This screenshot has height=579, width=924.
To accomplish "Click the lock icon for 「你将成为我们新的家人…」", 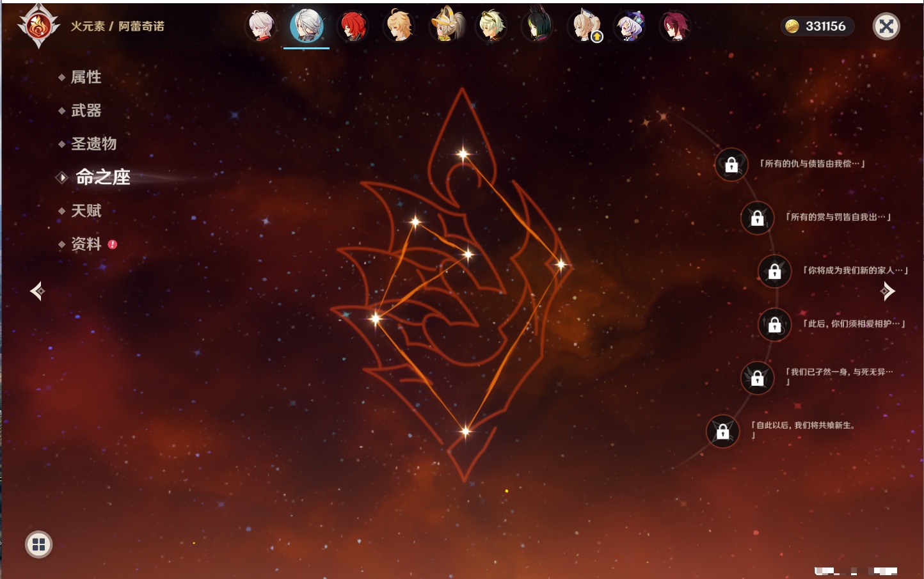I will pyautogui.click(x=774, y=271).
